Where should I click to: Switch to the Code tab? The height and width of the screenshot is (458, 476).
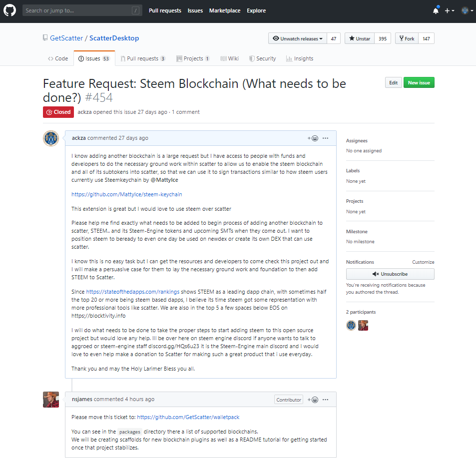[x=58, y=58]
